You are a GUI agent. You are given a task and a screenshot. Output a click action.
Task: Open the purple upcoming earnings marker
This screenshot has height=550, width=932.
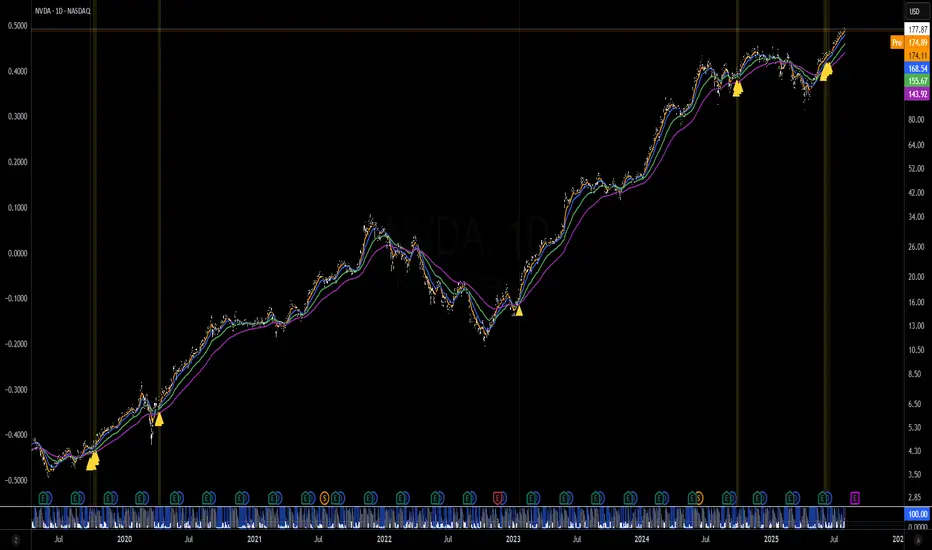pyautogui.click(x=855, y=498)
